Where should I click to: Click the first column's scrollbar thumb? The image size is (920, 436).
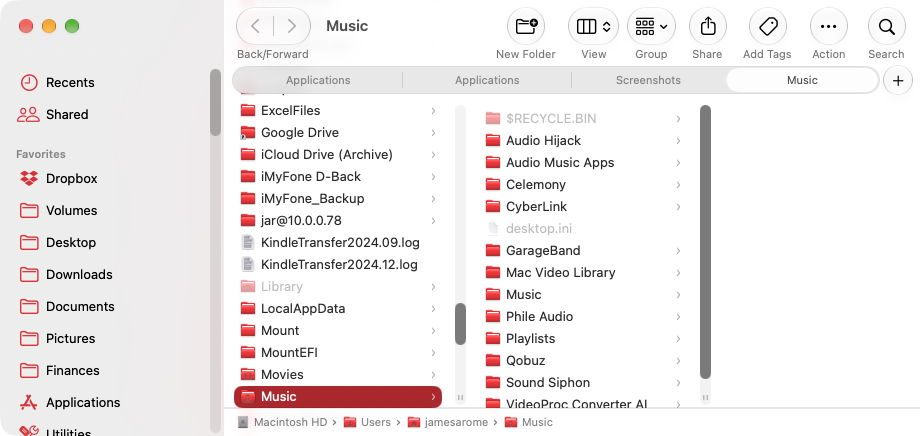(x=461, y=324)
